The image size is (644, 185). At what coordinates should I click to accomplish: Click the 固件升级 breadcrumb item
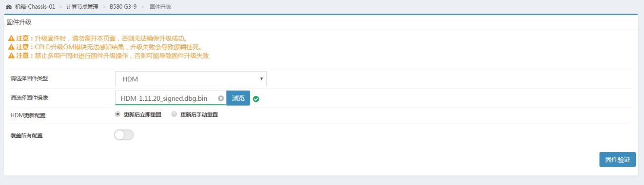coord(160,7)
